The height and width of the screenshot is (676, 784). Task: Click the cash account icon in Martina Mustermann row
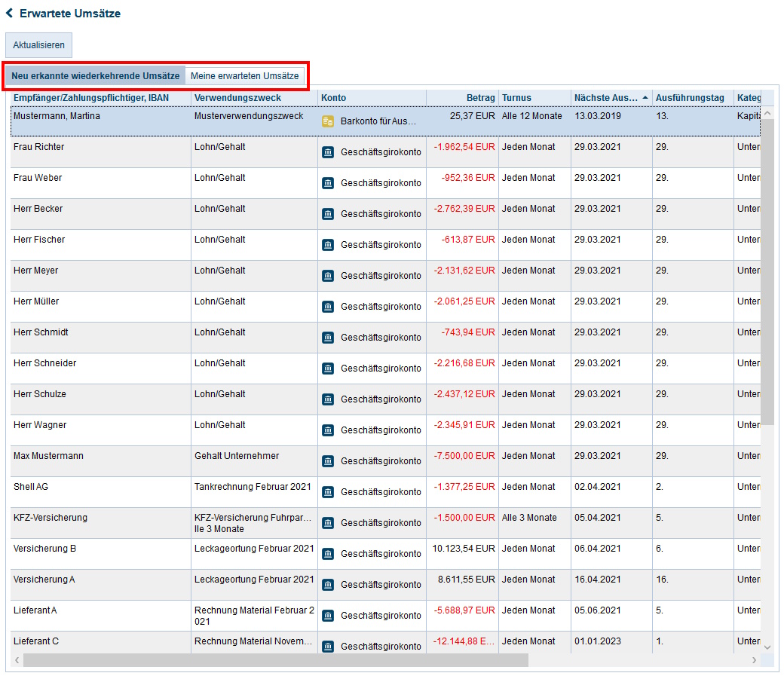(x=328, y=121)
